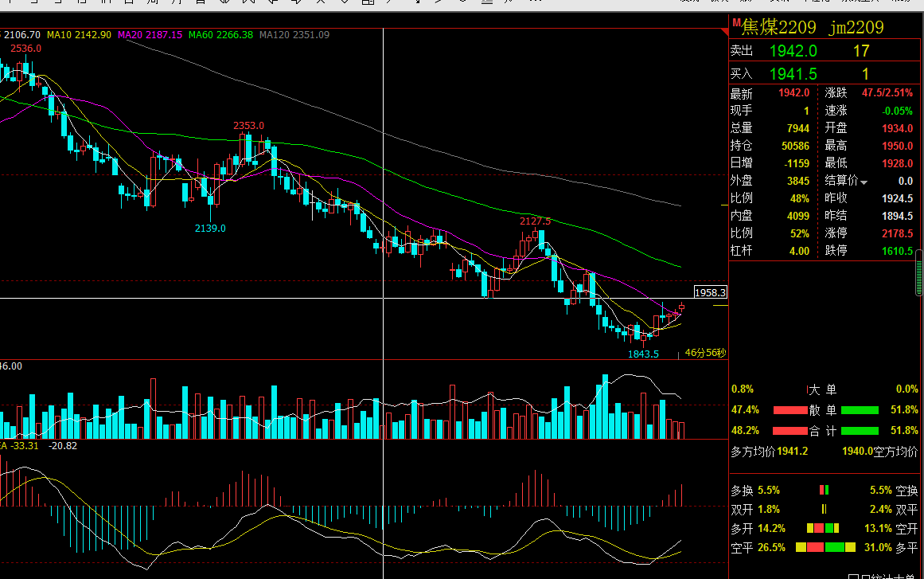Click the red 散单 sell-side bar
The width and height of the screenshot is (924, 579).
click(790, 410)
